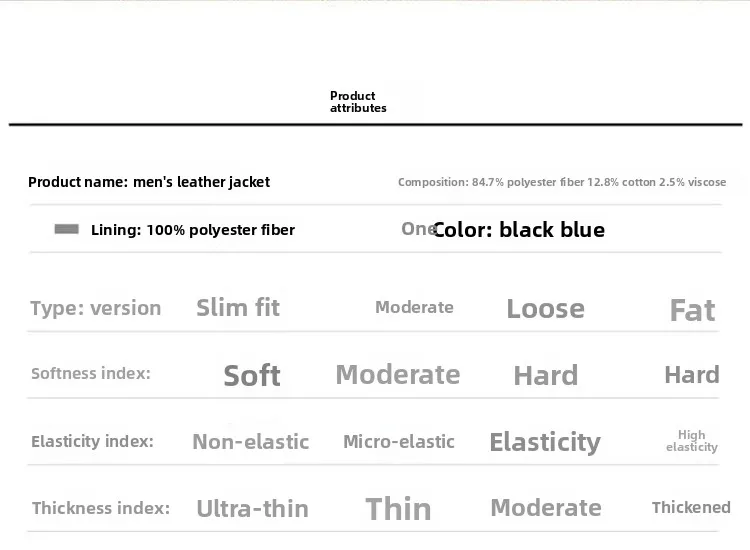750x550 pixels.
Task: Click the Thickness index label
Action: (x=100, y=508)
